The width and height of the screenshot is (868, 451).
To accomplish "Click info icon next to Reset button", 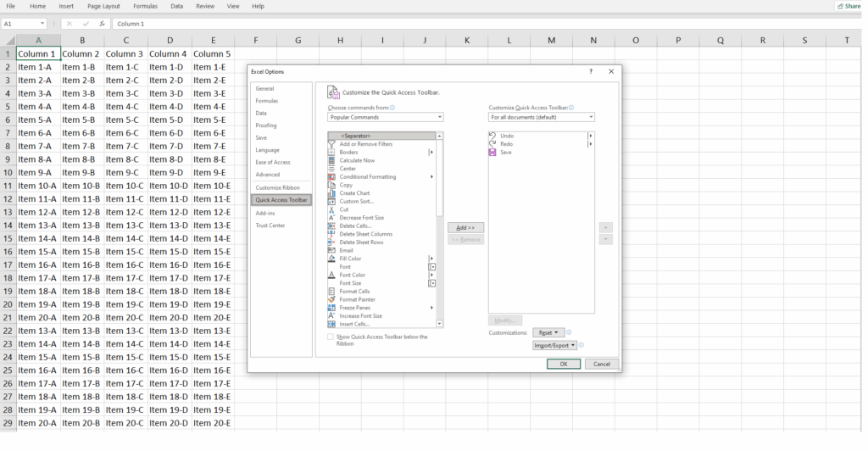I will coord(569,332).
